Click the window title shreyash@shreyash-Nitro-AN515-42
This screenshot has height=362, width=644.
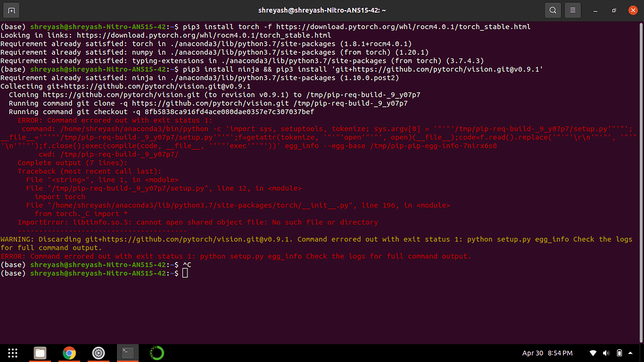click(x=321, y=10)
